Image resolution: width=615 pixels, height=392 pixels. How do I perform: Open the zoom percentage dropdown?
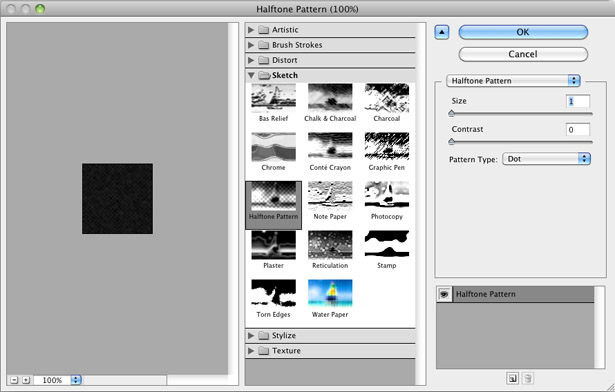tap(76, 380)
